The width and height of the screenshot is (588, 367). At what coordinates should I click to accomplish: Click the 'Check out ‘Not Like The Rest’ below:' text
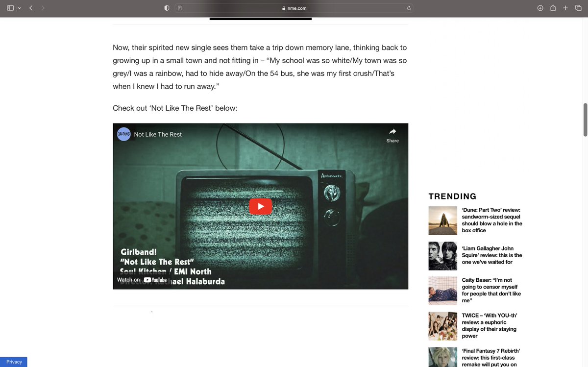tap(175, 108)
